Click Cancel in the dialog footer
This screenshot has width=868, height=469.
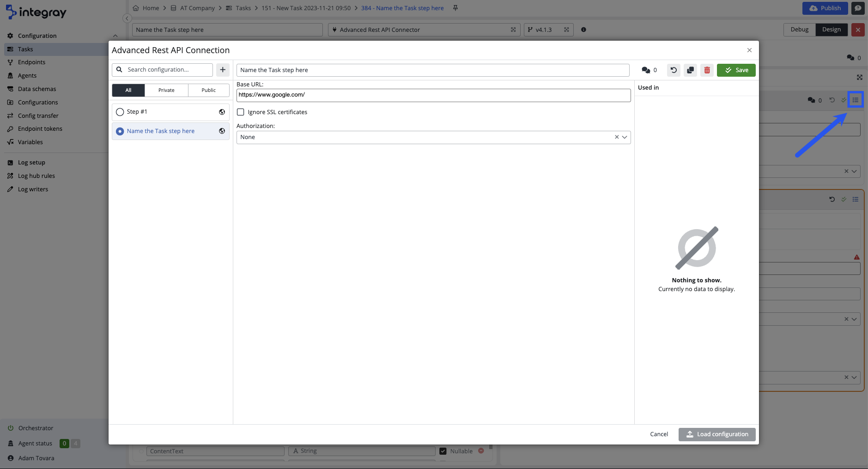(x=659, y=434)
